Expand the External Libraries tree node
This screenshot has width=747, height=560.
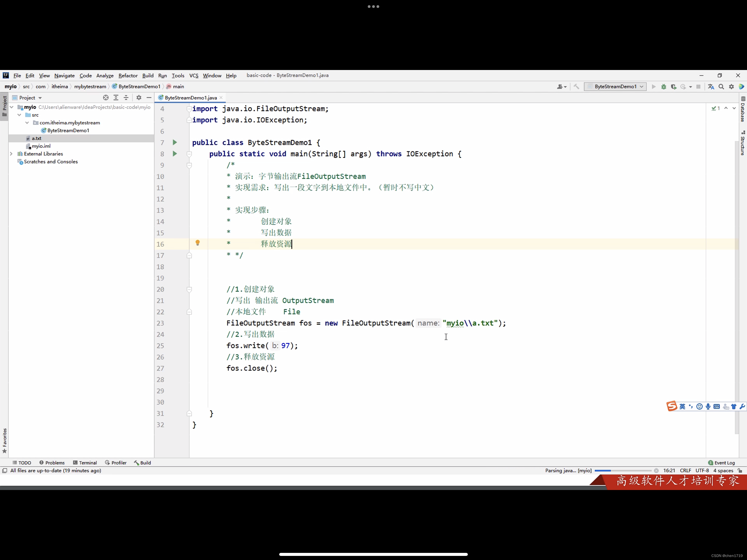tap(11, 154)
